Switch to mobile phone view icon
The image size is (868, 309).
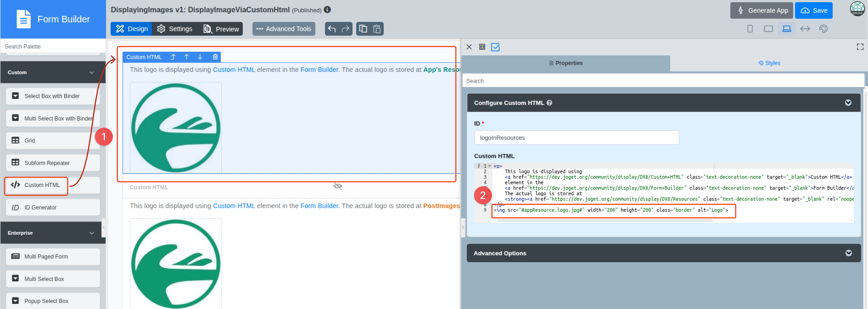(x=750, y=29)
